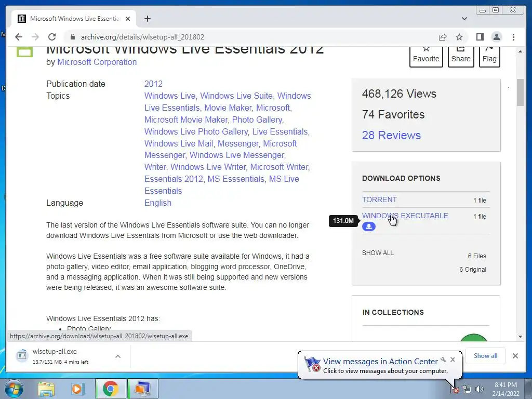This screenshot has width=532, height=399.
Task: Click the vertical scrollbar thumb
Action: [520, 92]
